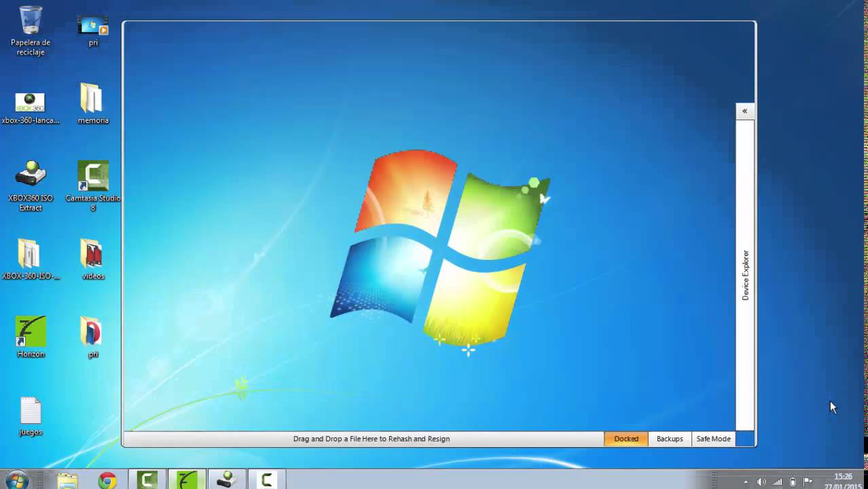Switch to the white Camtasia Recorder taskbar button
This screenshot has width=868, height=489.
(x=266, y=480)
